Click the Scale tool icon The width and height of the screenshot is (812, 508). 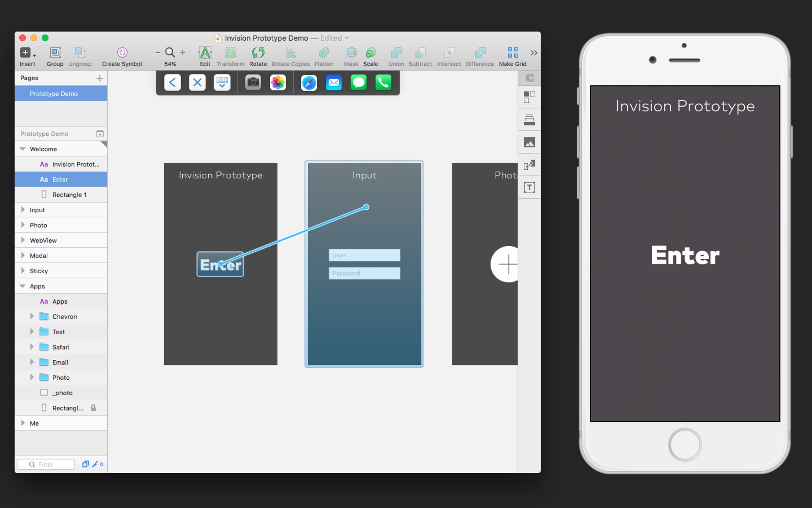tap(370, 53)
